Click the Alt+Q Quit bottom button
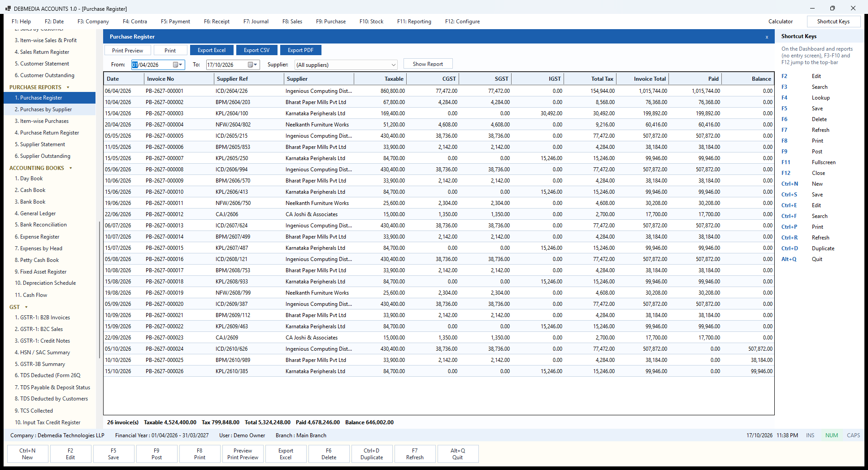 pyautogui.click(x=458, y=454)
